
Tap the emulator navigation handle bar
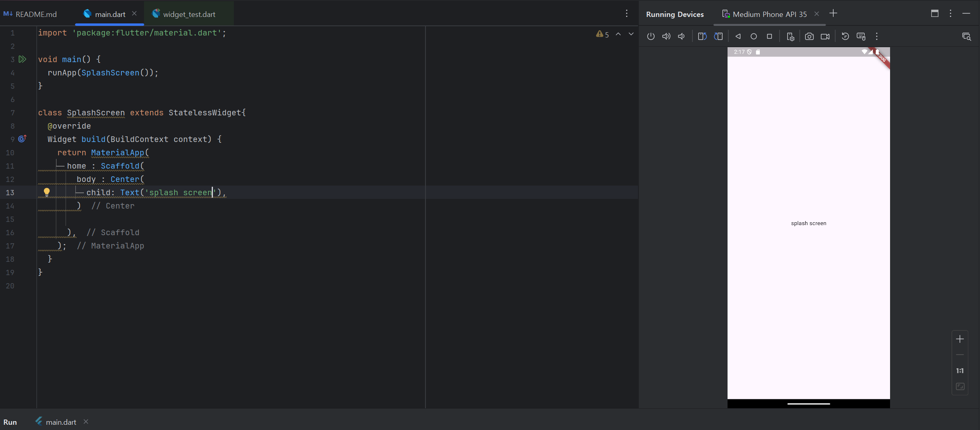[809, 403]
